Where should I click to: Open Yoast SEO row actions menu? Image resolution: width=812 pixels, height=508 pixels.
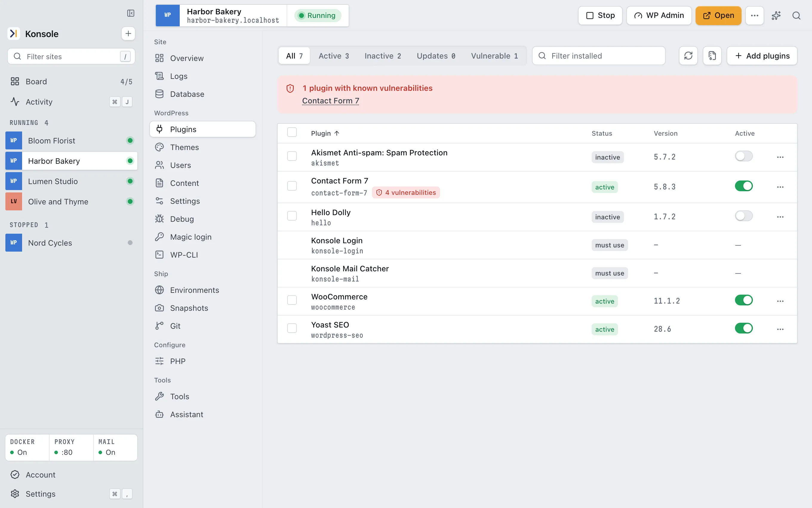coord(780,329)
